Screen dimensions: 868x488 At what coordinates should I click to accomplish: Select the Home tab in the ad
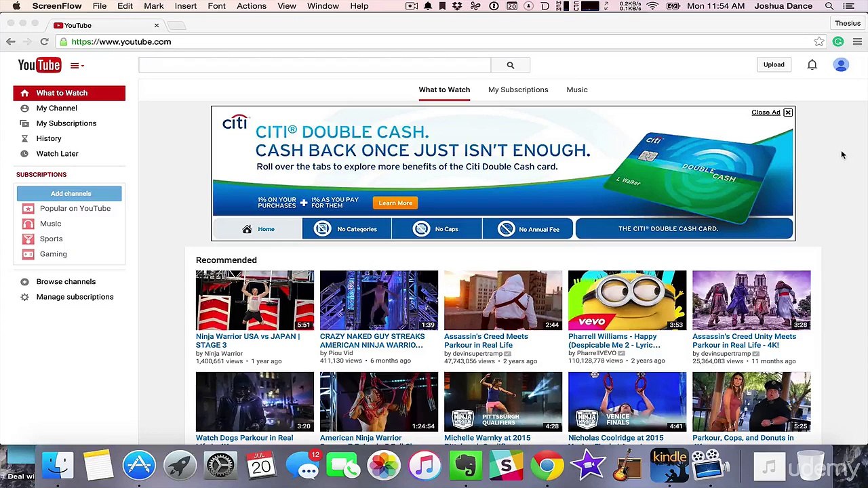tap(258, 229)
